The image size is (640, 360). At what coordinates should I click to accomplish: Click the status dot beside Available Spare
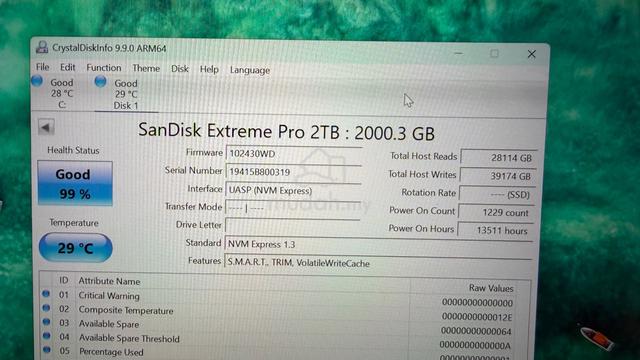(x=47, y=322)
